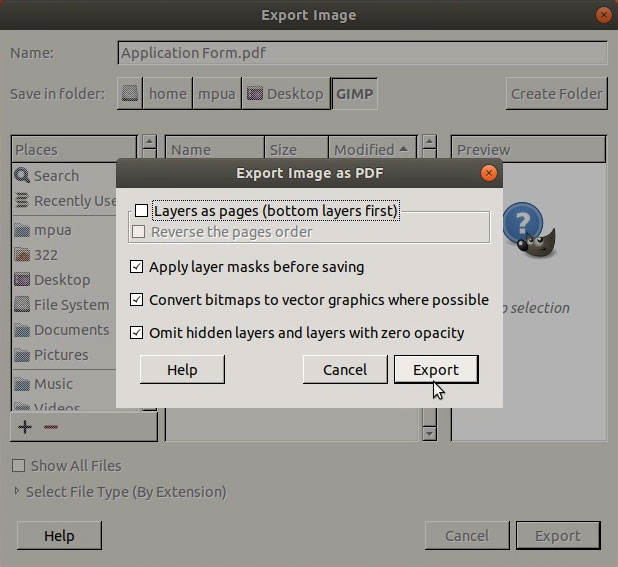Enable Layers as pages checkbox
This screenshot has width=618, height=567.
(141, 210)
